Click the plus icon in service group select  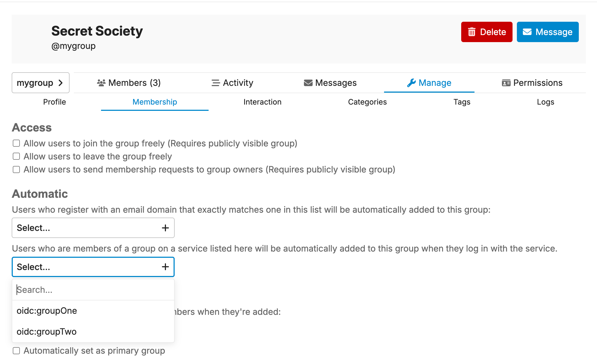click(x=165, y=267)
